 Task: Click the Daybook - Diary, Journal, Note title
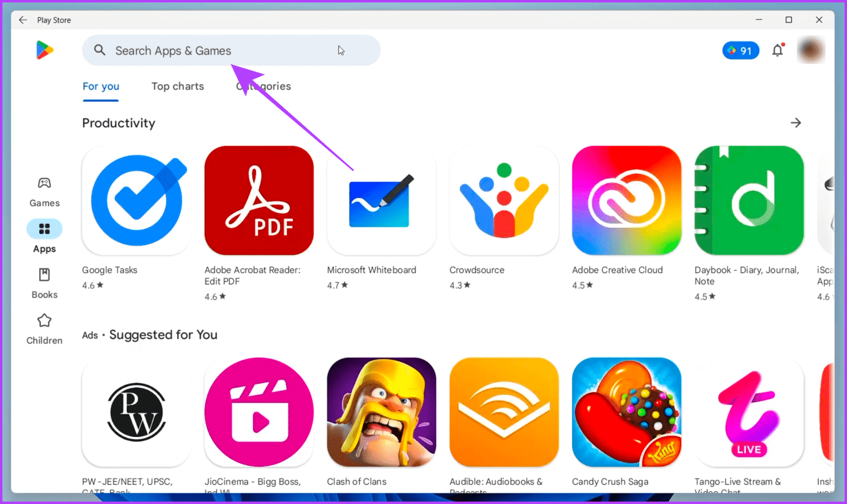click(x=747, y=276)
